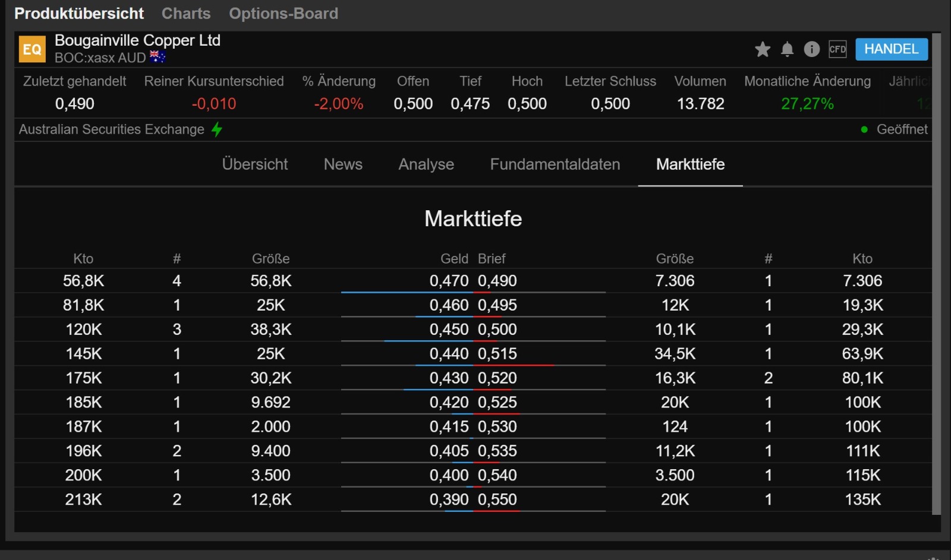Open the Fundamentaldaten sub-tab
This screenshot has height=560, width=951.
click(x=555, y=164)
